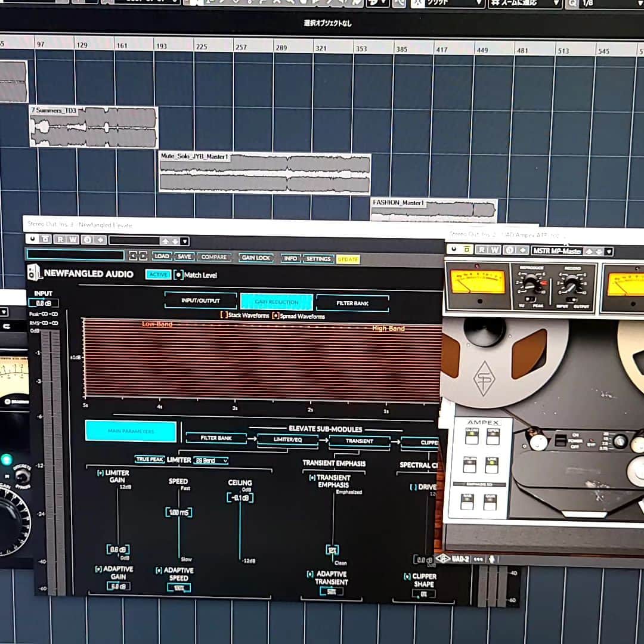Click the COMPARE button

(214, 257)
